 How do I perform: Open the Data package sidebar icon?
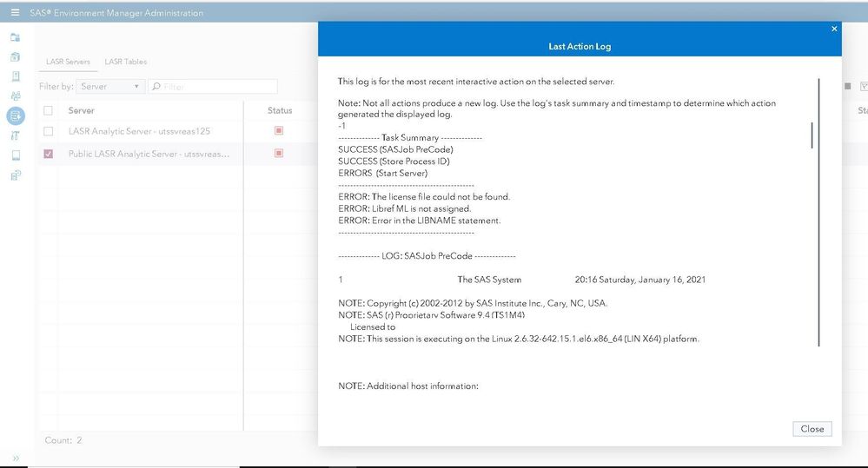[x=16, y=56]
